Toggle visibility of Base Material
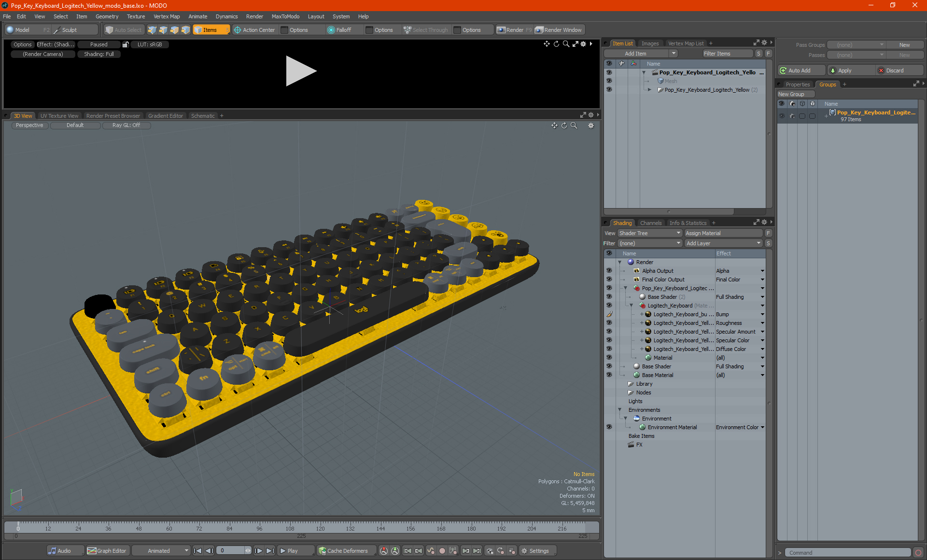The height and width of the screenshot is (560, 927). tap(609, 375)
